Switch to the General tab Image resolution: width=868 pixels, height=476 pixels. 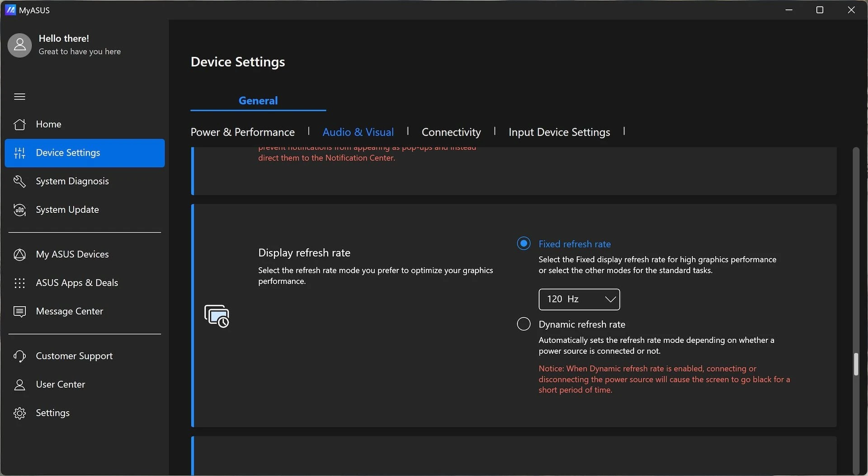[x=258, y=101]
